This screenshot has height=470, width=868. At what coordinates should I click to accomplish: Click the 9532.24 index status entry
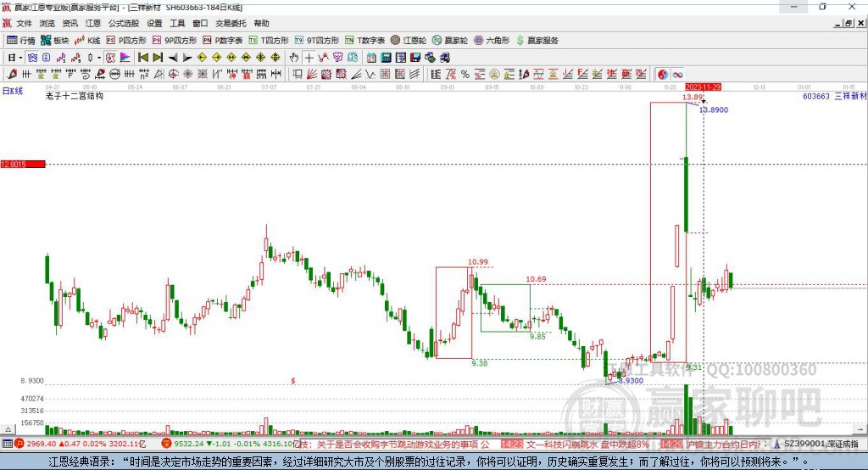[230, 444]
